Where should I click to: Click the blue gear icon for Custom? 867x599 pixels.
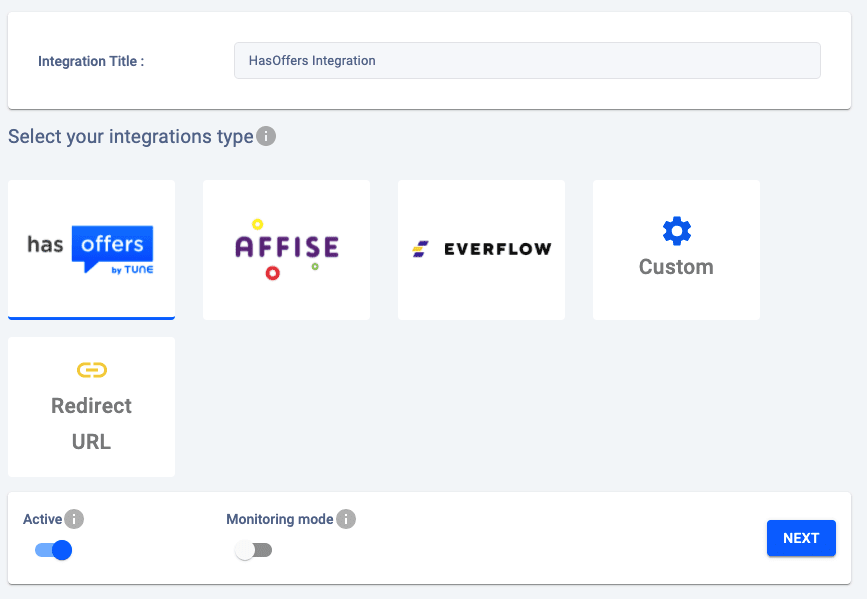pyautogui.click(x=676, y=232)
